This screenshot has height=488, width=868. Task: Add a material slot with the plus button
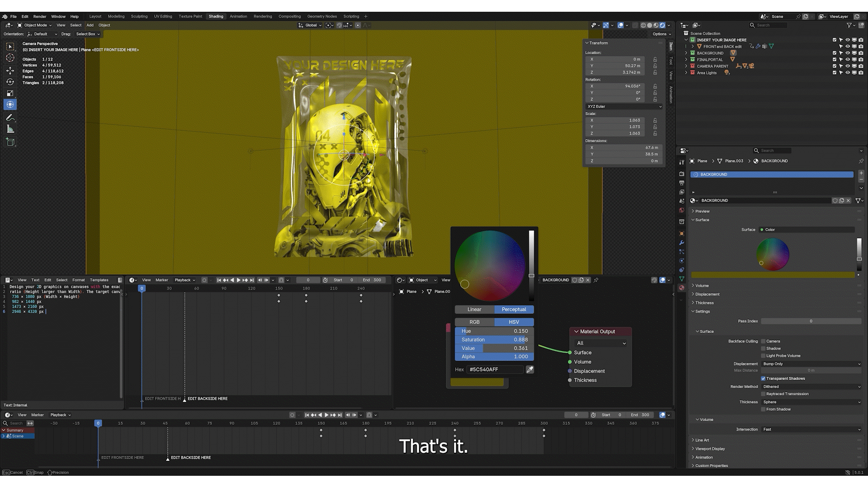coord(861,173)
